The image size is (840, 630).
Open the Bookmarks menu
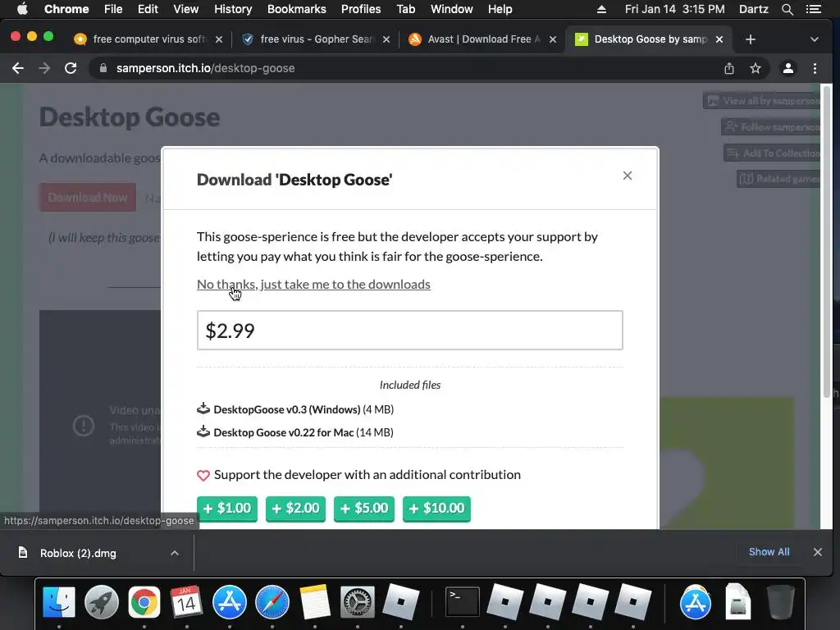point(296,9)
